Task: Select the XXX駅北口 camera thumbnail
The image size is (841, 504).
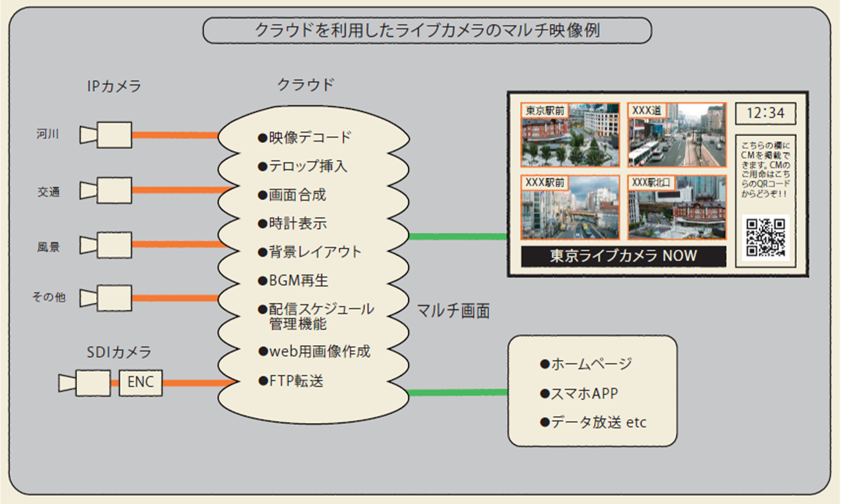Action: (676, 208)
